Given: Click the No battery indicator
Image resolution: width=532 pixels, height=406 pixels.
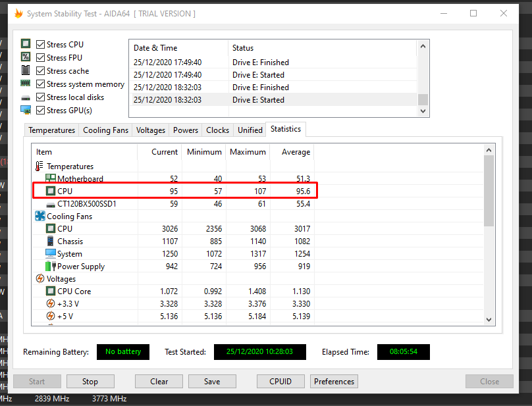Looking at the screenshot, I should [x=123, y=352].
